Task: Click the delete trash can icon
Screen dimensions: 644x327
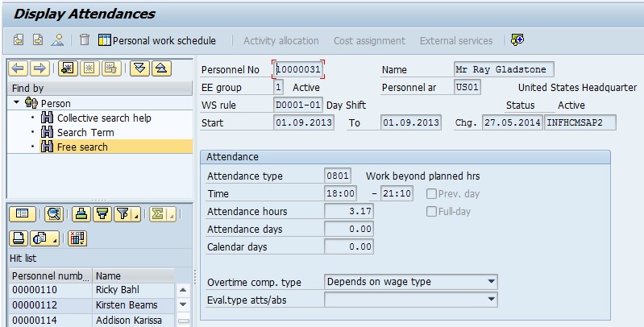Action: pos(85,40)
